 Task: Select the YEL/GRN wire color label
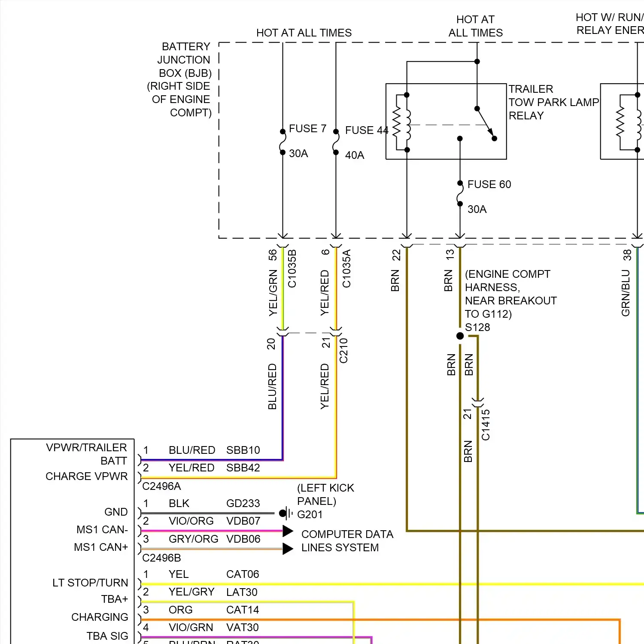(x=273, y=293)
